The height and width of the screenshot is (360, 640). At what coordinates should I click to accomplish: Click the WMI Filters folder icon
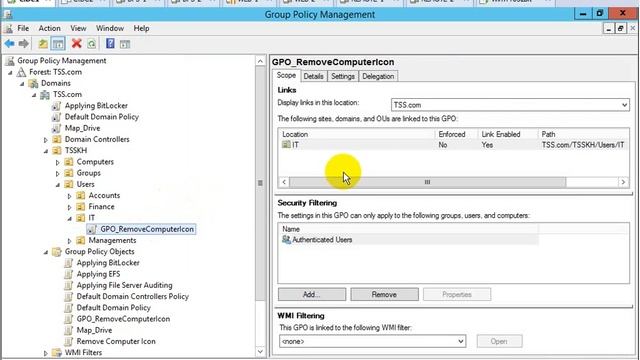tap(57, 353)
